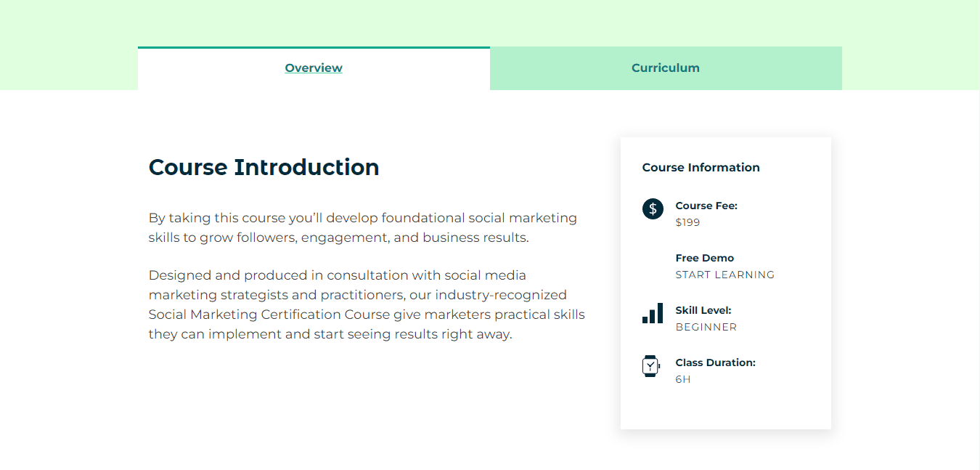Screen dimensions: 980x470
Task: Select the beginner skill level bars icon
Action: click(x=651, y=313)
